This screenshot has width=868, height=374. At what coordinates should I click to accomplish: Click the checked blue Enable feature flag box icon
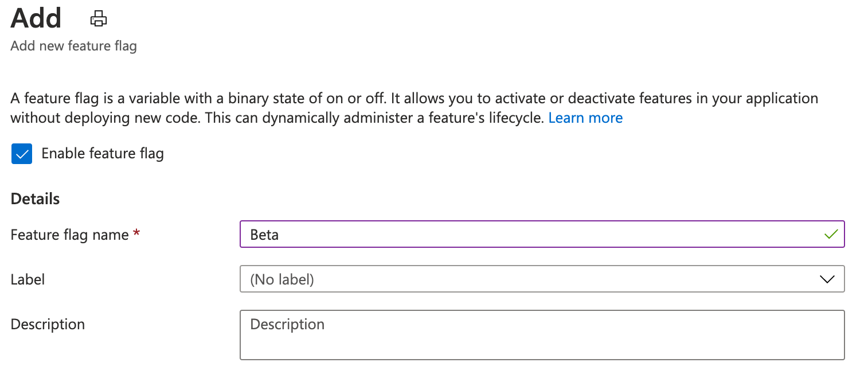22,153
